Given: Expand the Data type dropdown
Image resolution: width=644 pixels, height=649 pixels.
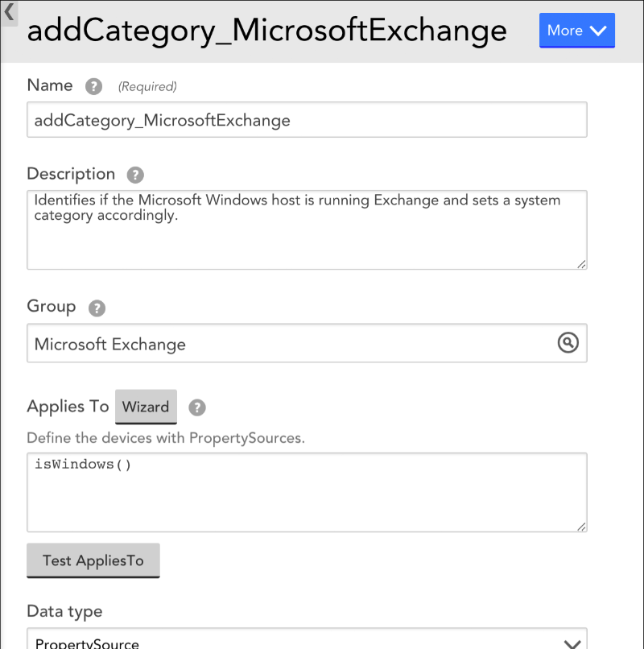Looking at the screenshot, I should 307,639.
